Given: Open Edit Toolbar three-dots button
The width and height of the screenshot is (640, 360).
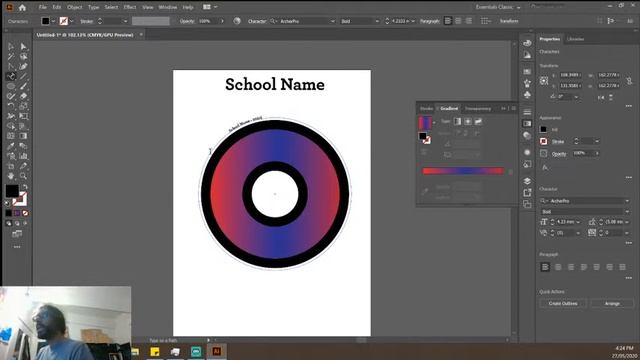Looking at the screenshot, I should click(x=17, y=247).
